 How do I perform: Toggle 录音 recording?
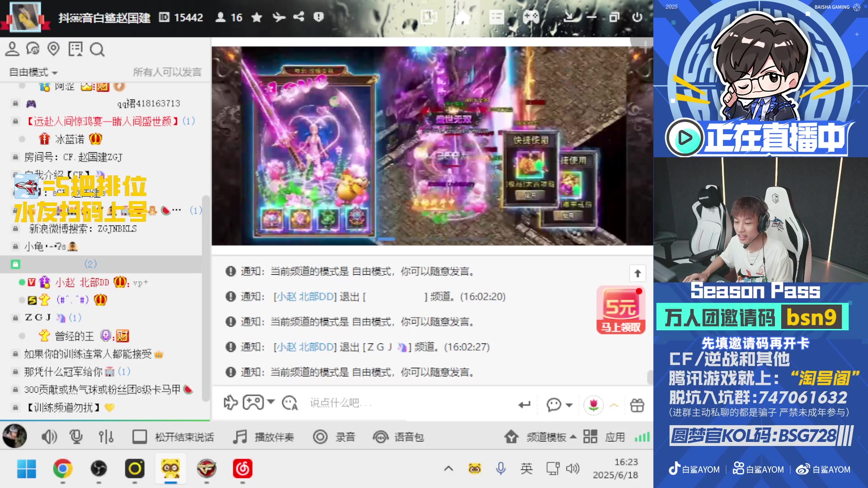pos(334,437)
